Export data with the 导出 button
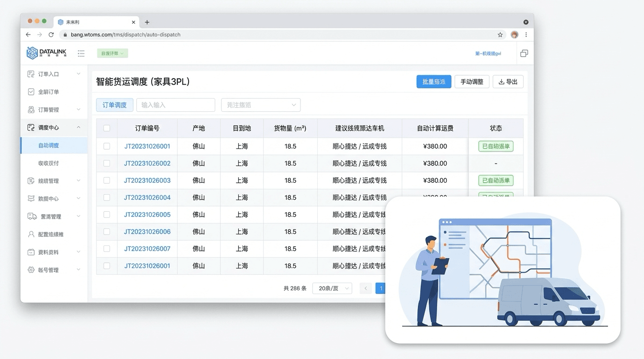 pyautogui.click(x=508, y=82)
